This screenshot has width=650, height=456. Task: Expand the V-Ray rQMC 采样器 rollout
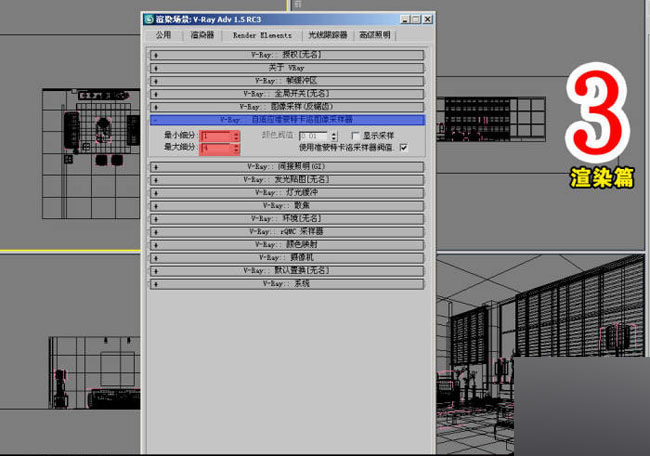coord(287,232)
